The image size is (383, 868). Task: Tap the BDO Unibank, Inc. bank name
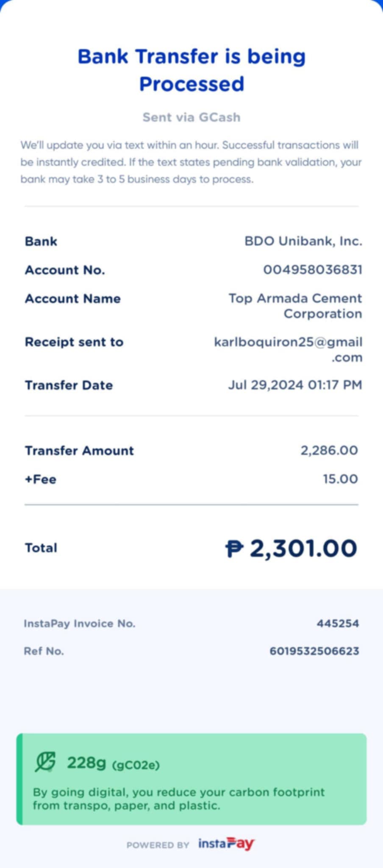point(303,241)
